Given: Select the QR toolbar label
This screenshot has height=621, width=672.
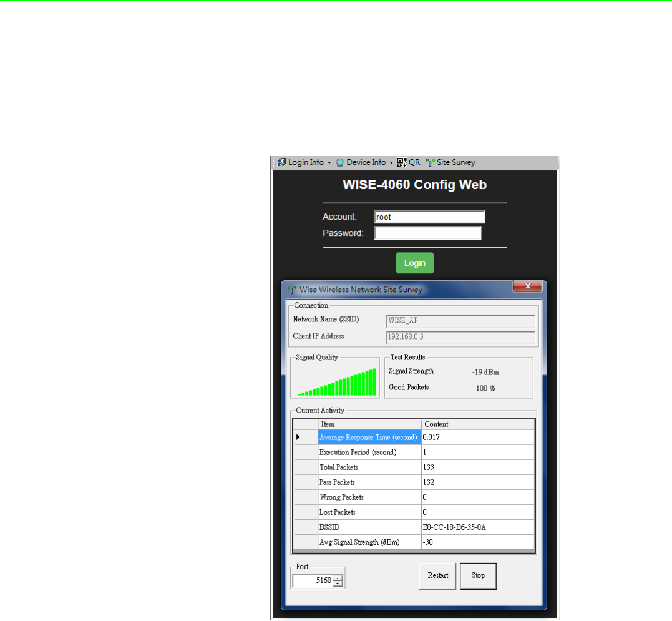Looking at the screenshot, I should point(414,162).
